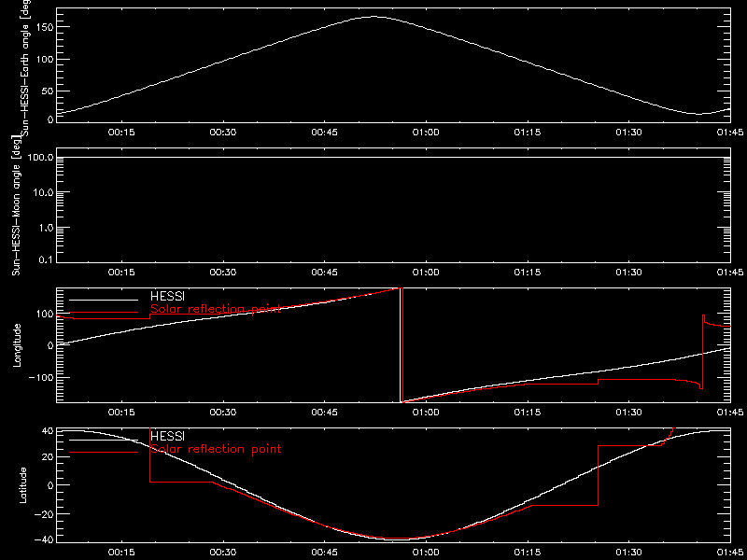Click the '100' tick on Longitude axis
Image resolution: width=747 pixels, height=560 pixels.
pyautogui.click(x=44, y=314)
